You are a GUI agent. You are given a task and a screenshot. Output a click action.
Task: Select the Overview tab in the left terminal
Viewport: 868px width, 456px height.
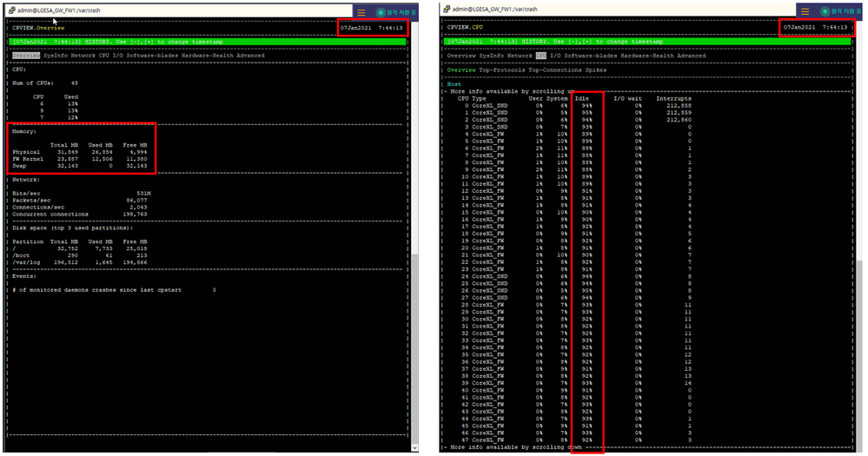[25, 56]
